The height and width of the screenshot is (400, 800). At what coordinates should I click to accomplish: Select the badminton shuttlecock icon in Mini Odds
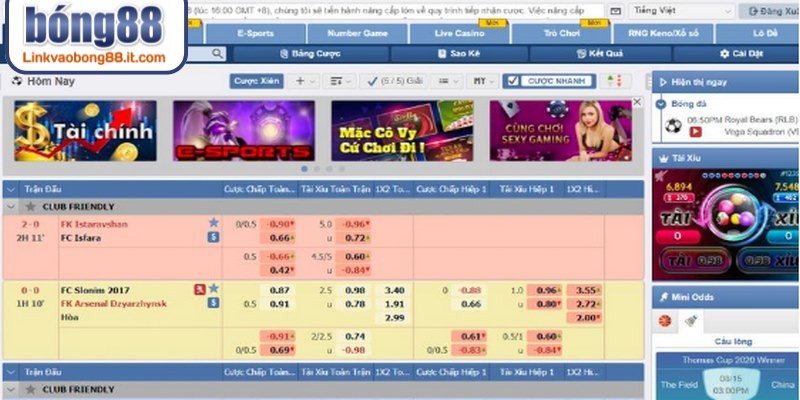[x=691, y=321]
